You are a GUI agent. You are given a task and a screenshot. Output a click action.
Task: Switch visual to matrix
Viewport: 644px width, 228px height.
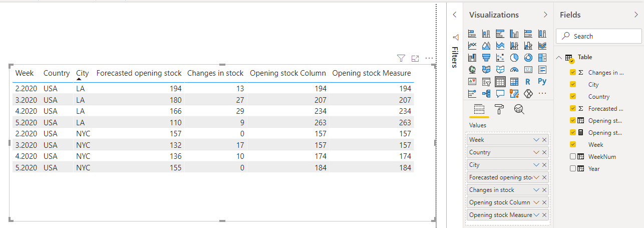514,82
